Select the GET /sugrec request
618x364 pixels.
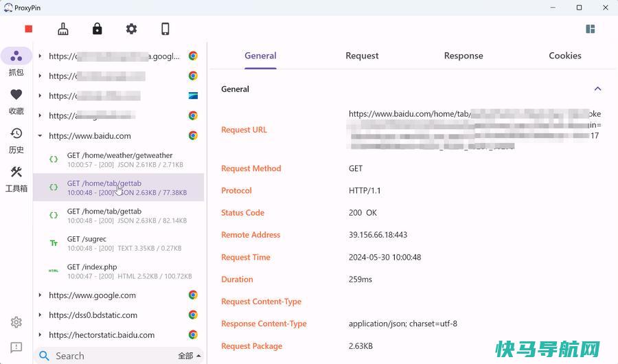(118, 243)
